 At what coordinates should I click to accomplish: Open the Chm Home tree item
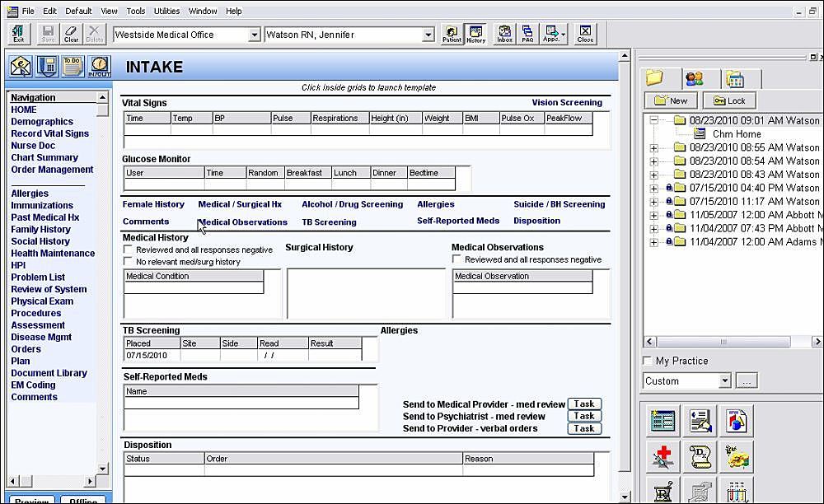point(736,134)
